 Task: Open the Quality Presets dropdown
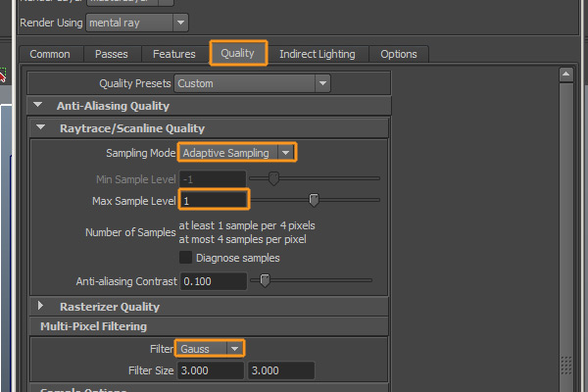pyautogui.click(x=253, y=83)
